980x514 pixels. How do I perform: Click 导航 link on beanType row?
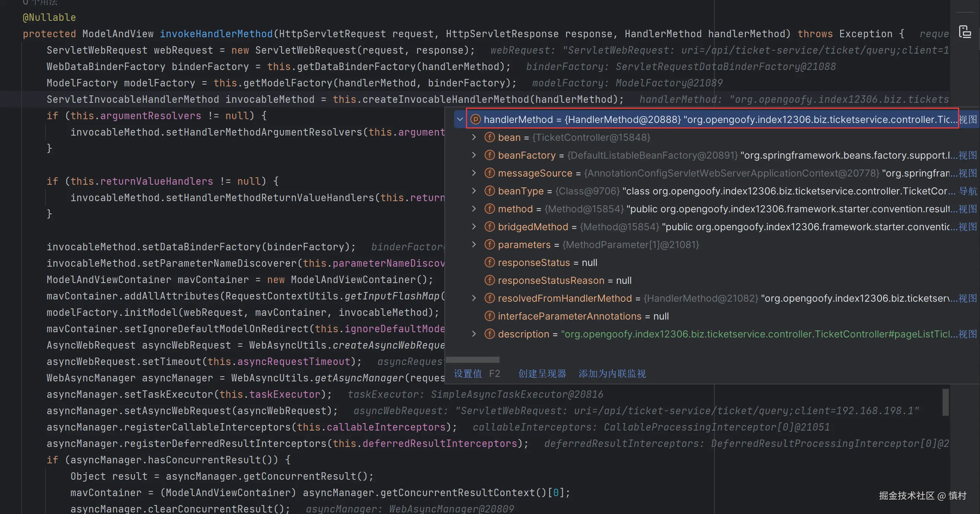[x=968, y=191]
